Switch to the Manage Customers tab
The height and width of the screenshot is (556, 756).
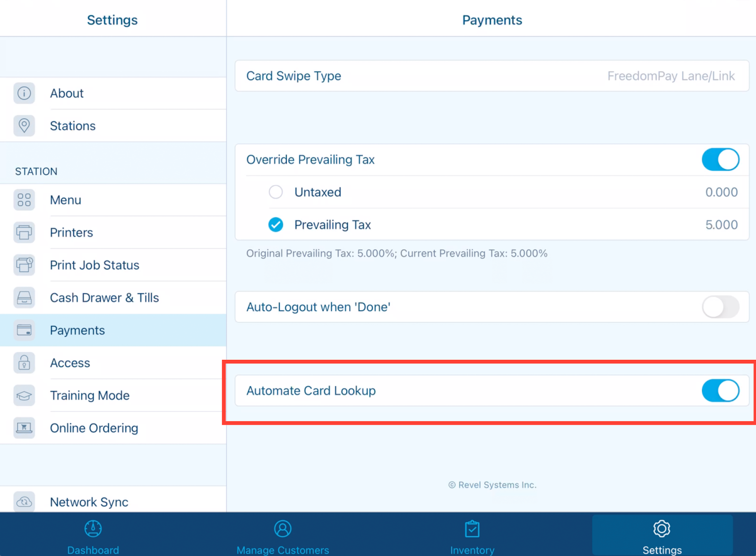[x=283, y=534]
